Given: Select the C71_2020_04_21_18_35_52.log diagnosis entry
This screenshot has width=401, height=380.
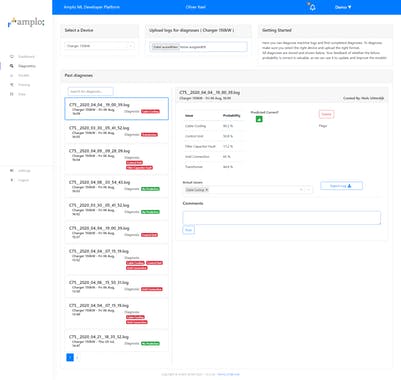Looking at the screenshot, I should (x=116, y=341).
